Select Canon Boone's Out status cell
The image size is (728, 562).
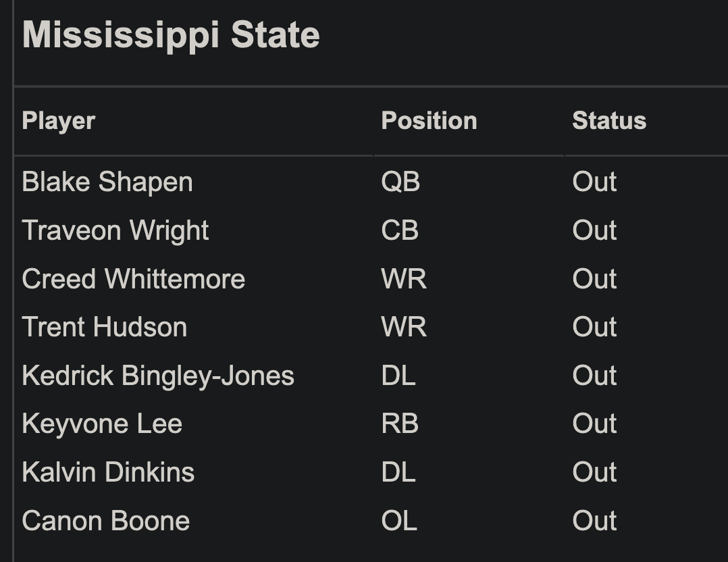pyautogui.click(x=594, y=521)
